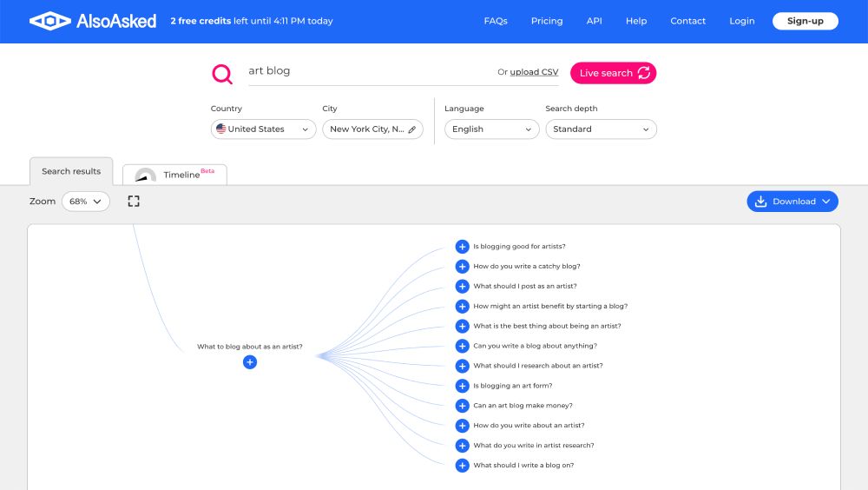This screenshot has height=490, width=868.
Task: Click "What to blog about as an artist?" text
Action: tap(250, 347)
